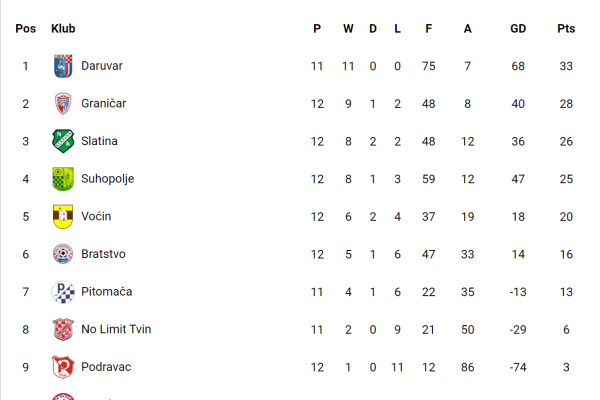Open the Daruvar team name link
The image size is (600, 400).
point(102,66)
